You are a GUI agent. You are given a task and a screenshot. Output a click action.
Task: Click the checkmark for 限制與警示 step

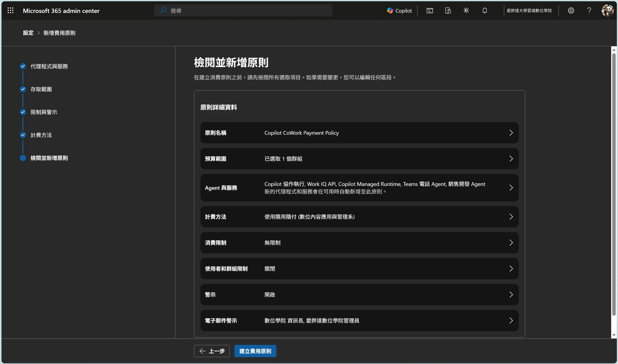pyautogui.click(x=23, y=112)
